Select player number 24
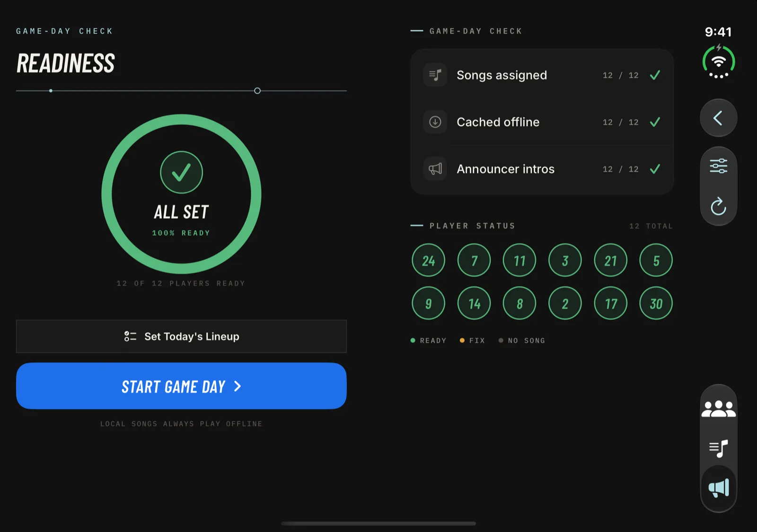Screen dimensions: 757x532 click(428, 260)
